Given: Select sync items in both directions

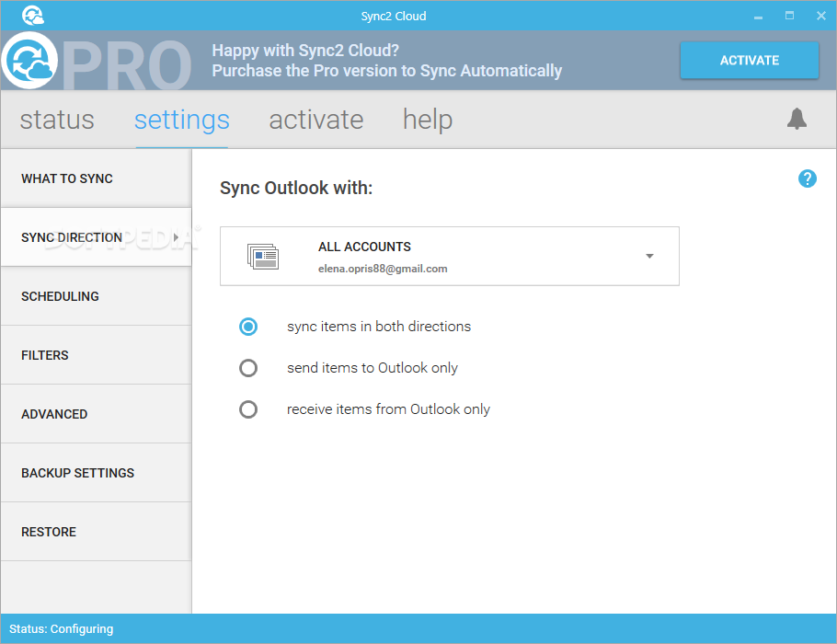Looking at the screenshot, I should click(x=248, y=327).
